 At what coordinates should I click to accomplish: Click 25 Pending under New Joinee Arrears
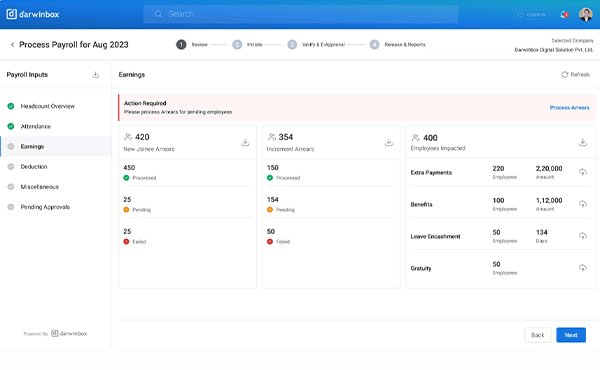pyautogui.click(x=137, y=204)
